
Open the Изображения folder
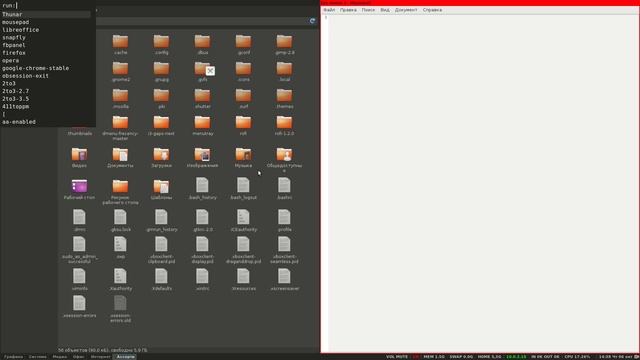pos(202,158)
